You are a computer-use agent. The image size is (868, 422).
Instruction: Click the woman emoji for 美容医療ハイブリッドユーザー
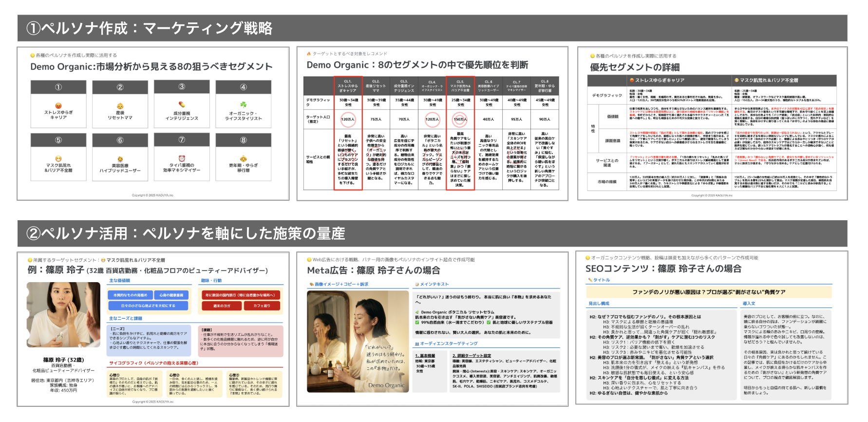pos(120,159)
